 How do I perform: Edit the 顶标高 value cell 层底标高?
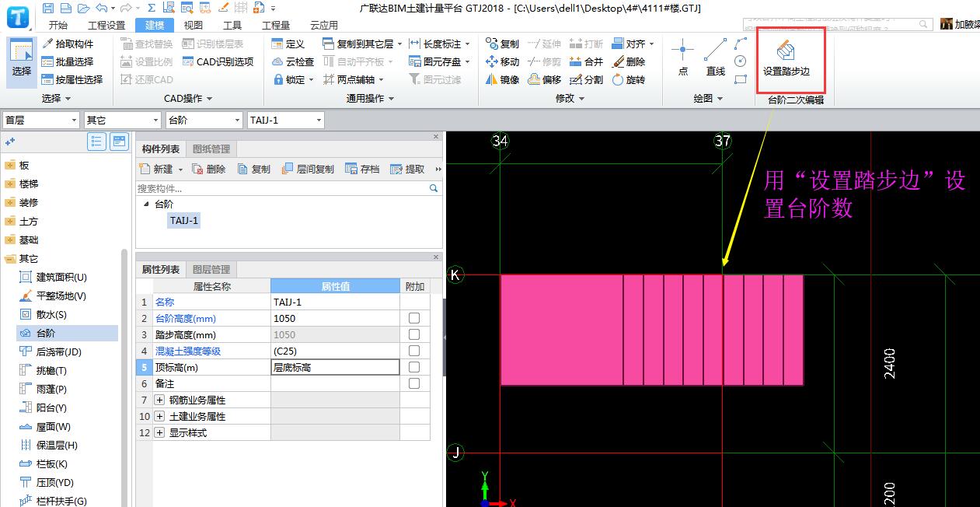point(335,367)
